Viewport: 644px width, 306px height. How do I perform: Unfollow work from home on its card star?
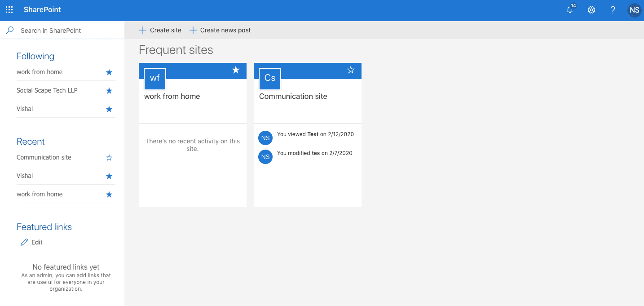236,70
